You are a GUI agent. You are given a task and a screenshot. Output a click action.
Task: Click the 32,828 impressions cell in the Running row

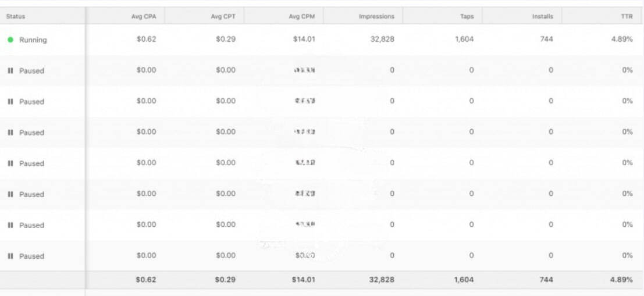(382, 40)
